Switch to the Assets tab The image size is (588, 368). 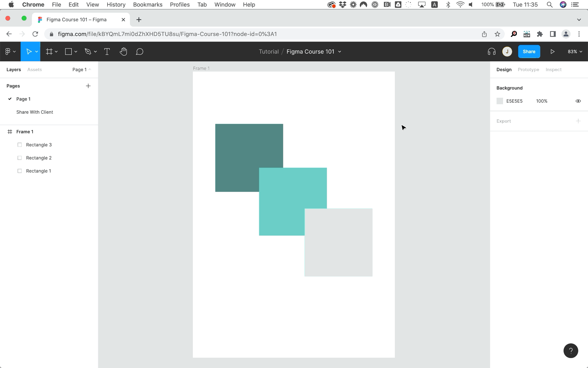pyautogui.click(x=34, y=69)
